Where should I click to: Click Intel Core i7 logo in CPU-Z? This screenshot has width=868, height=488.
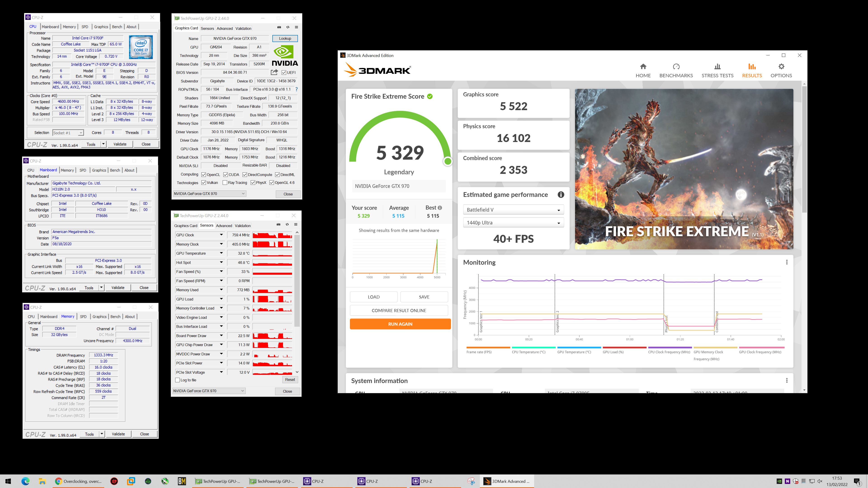pyautogui.click(x=141, y=47)
